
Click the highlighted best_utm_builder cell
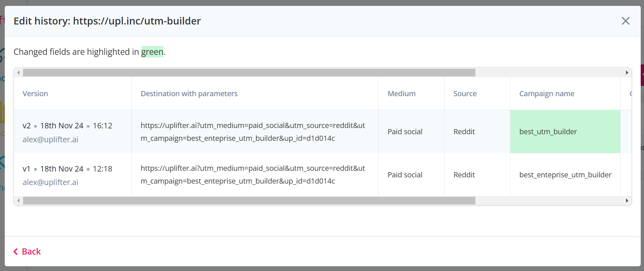coord(565,132)
